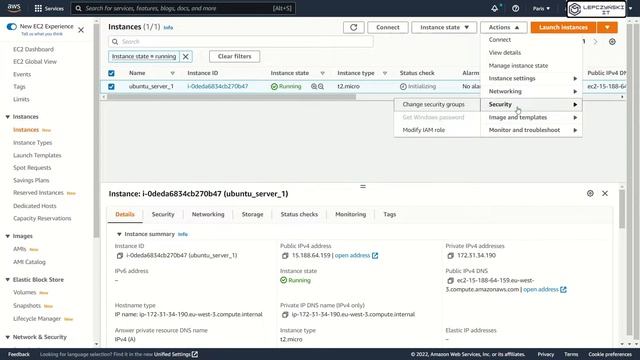Image resolution: width=640 pixels, height=360 pixels.
Task: Click the Connect toolbar button
Action: [x=388, y=27]
